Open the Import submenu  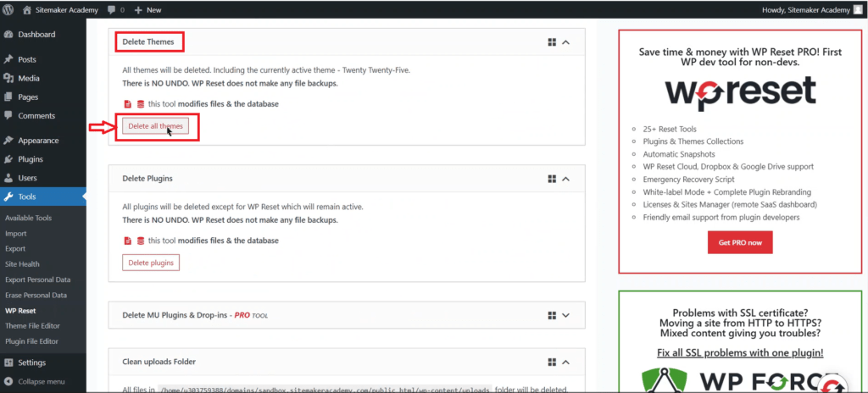point(15,234)
